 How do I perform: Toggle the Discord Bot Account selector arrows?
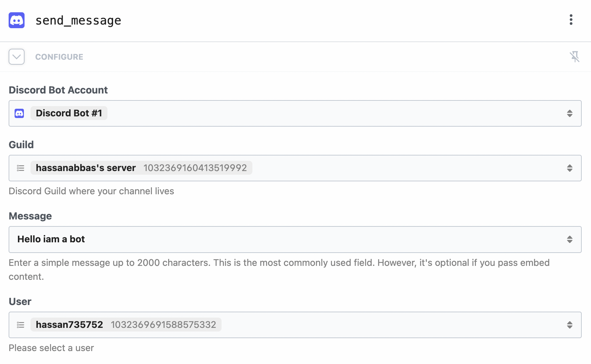click(570, 113)
